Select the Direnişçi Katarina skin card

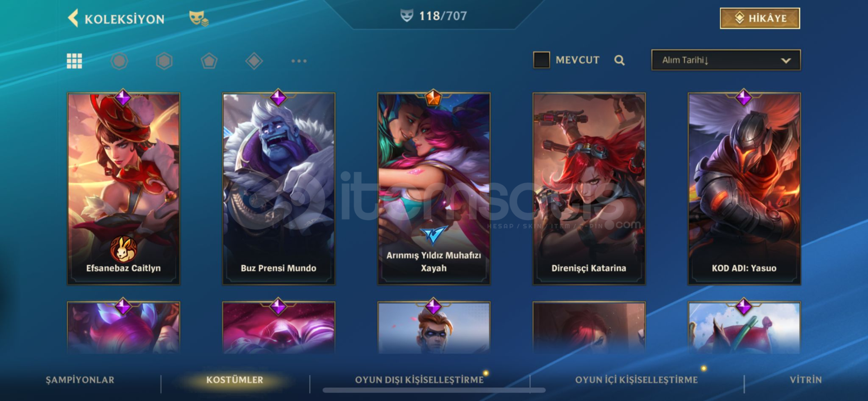589,189
